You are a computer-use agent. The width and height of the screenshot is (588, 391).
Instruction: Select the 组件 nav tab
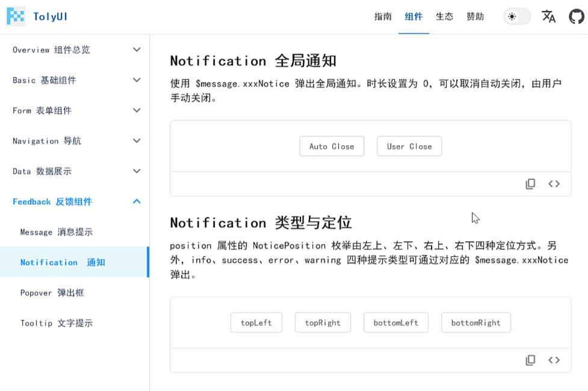413,16
